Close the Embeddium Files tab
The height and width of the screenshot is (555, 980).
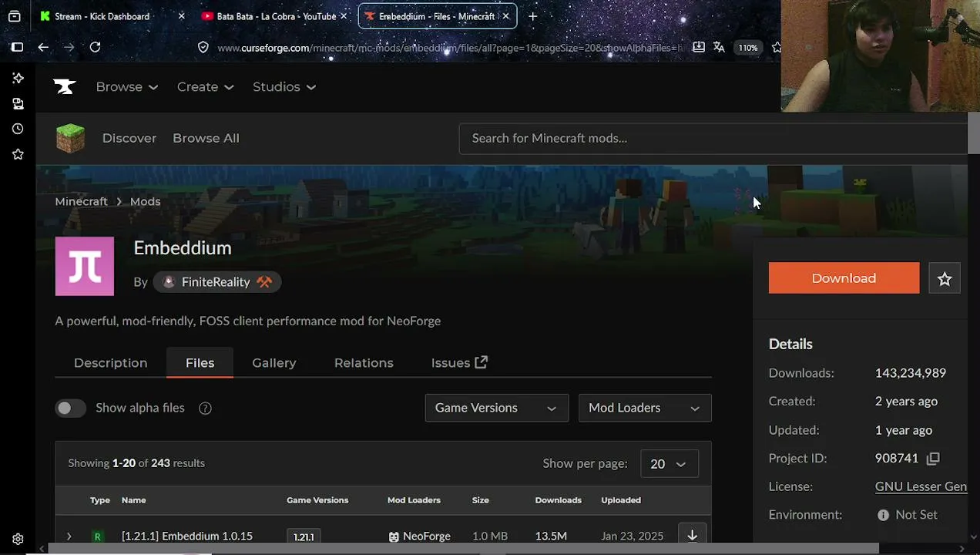click(x=506, y=16)
